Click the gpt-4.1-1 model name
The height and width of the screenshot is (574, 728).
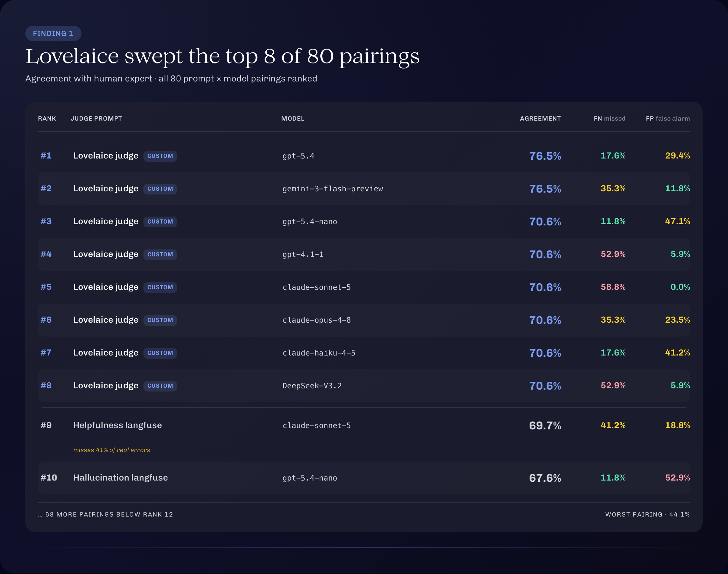(303, 255)
